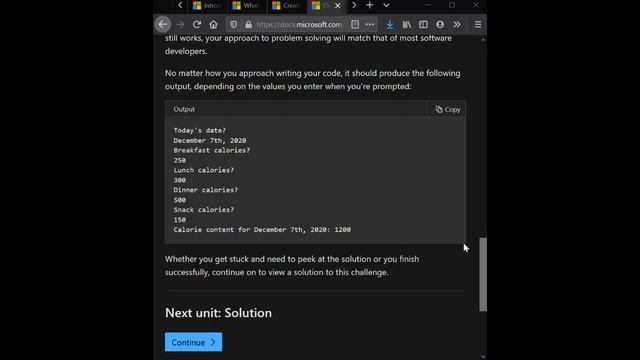Click the docs.microsoft.com address bar
The image size is (640, 360).
[x=299, y=24]
